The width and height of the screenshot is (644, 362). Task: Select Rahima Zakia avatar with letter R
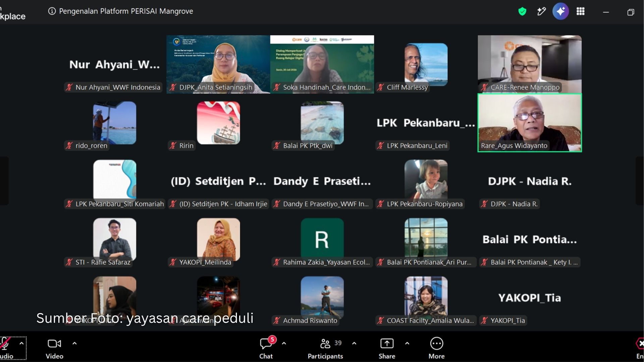(x=322, y=239)
